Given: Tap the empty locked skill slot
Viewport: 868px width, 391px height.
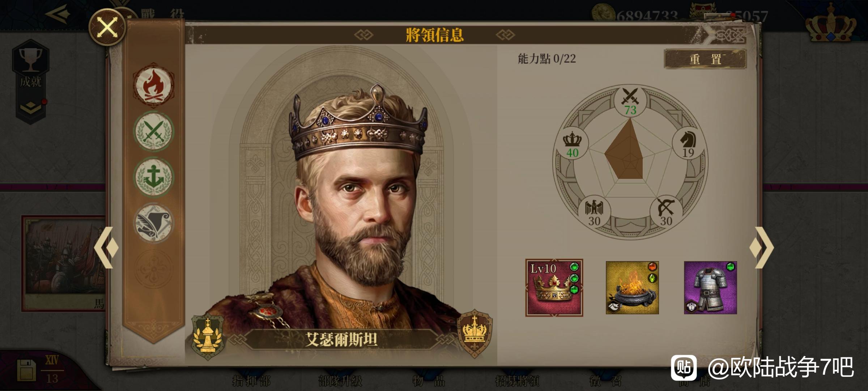Looking at the screenshot, I should click(154, 268).
